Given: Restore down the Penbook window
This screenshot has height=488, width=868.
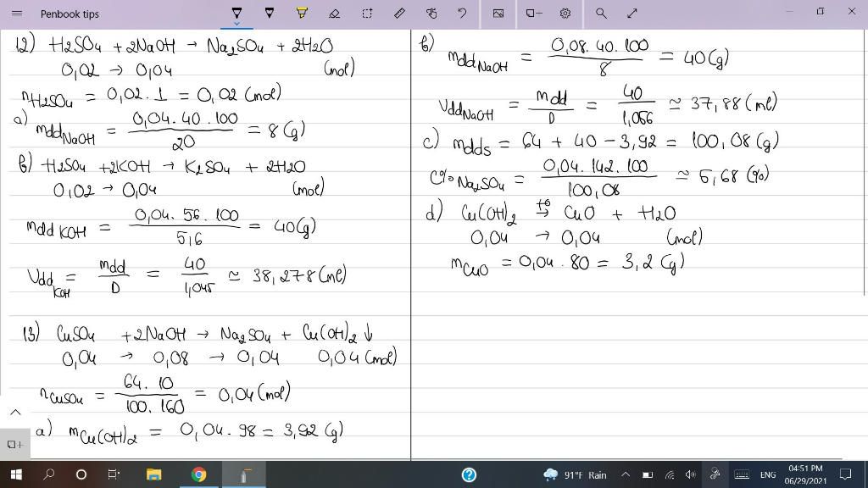Looking at the screenshot, I should pos(821,11).
